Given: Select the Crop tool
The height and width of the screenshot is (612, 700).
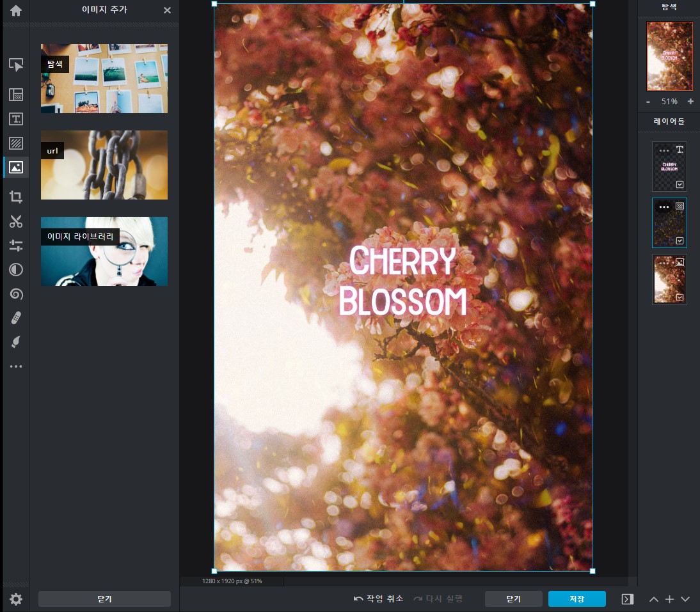Looking at the screenshot, I should click(x=15, y=197).
